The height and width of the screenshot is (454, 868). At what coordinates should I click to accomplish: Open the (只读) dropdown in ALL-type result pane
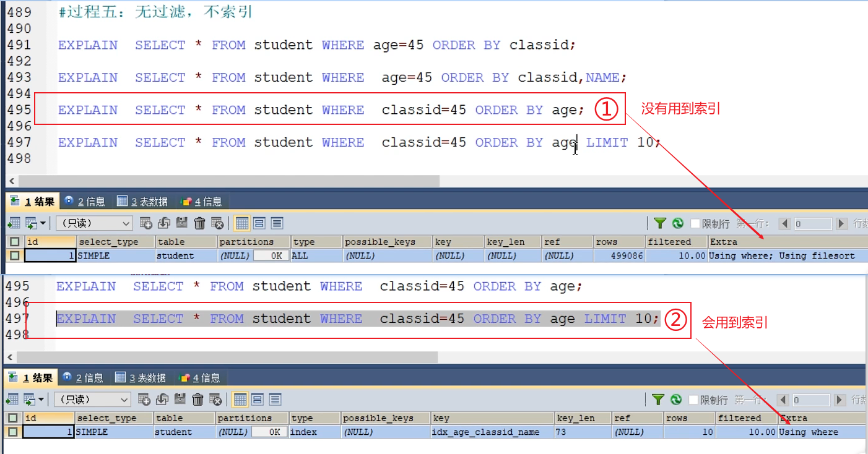[x=95, y=223]
